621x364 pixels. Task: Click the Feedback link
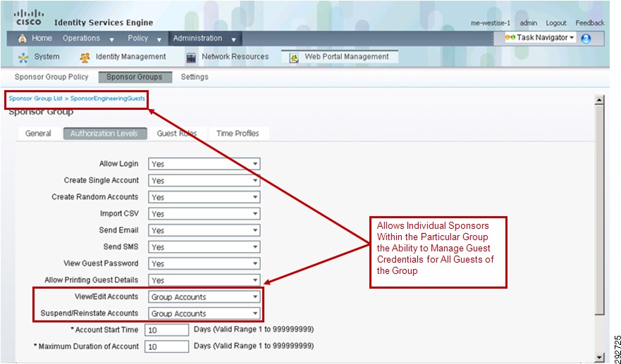[590, 23]
